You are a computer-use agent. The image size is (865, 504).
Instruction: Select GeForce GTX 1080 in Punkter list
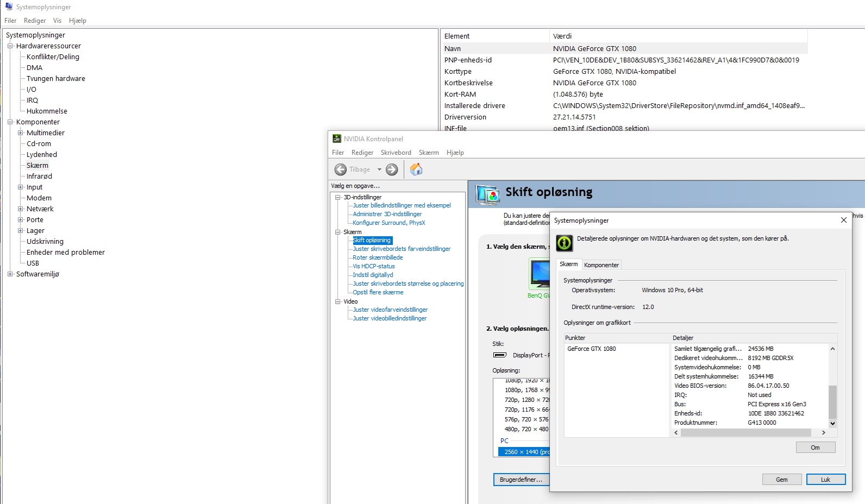click(592, 349)
